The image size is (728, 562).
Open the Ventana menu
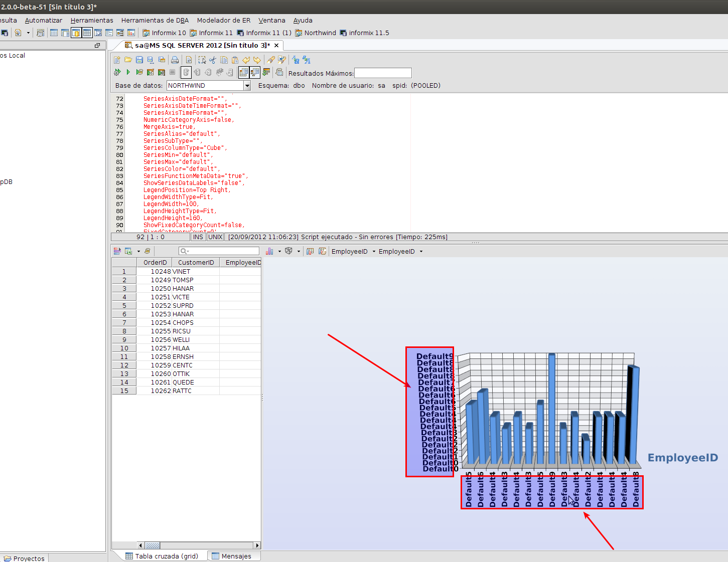(272, 21)
